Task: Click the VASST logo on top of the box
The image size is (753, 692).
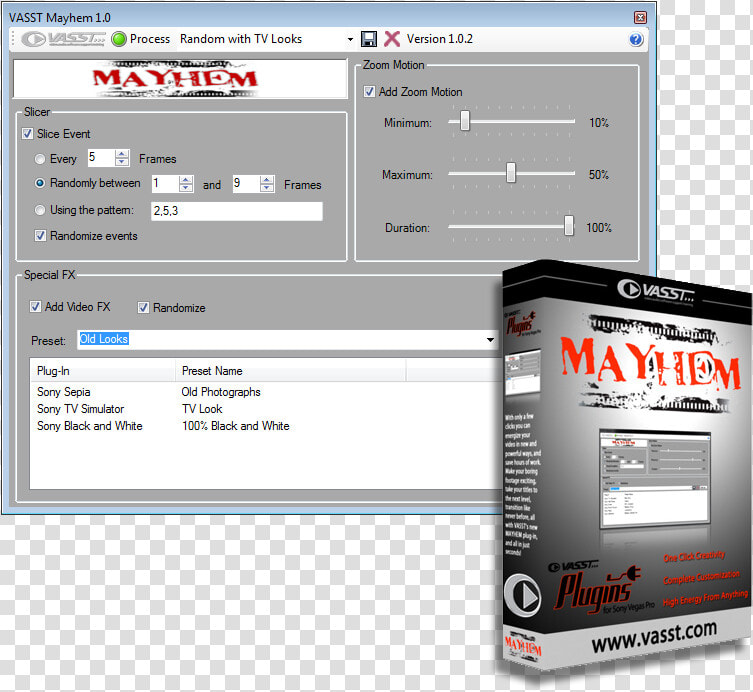Action: [x=656, y=291]
